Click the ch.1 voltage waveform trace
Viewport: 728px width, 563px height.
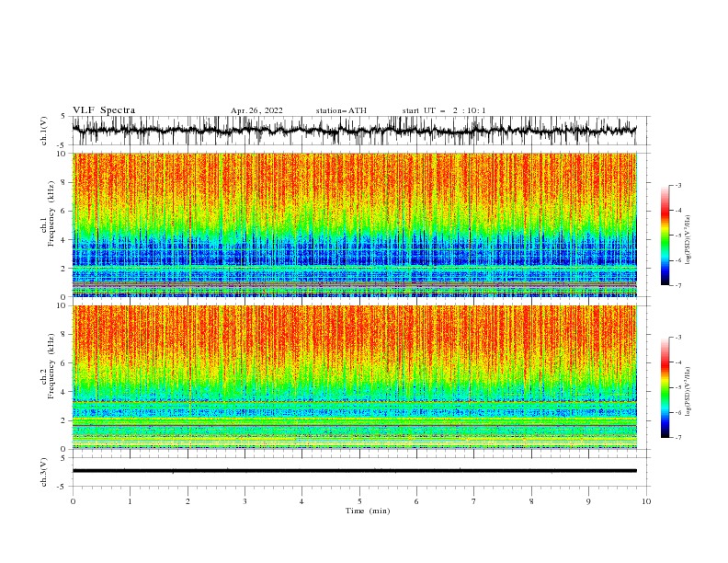[x=354, y=131]
